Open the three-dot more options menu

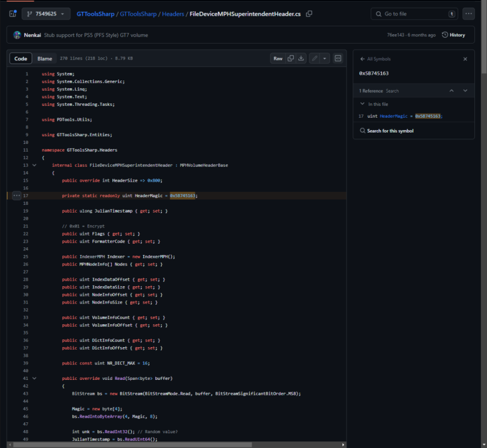click(468, 14)
